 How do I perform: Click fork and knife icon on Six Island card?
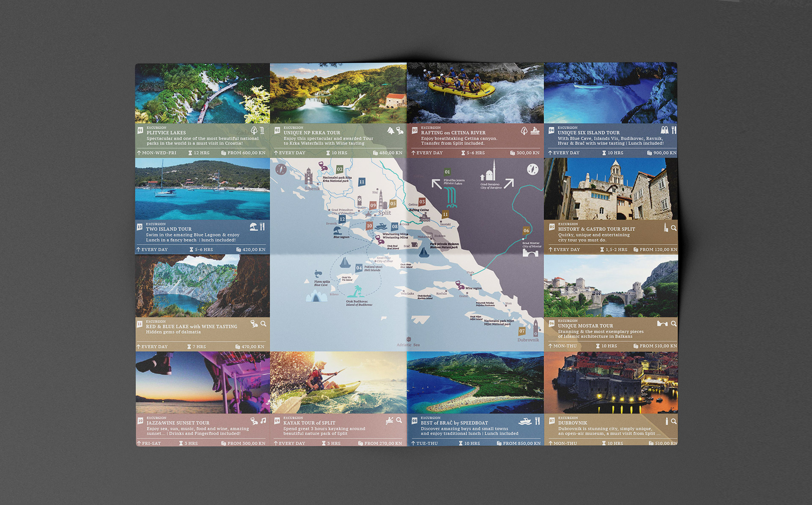point(674,130)
